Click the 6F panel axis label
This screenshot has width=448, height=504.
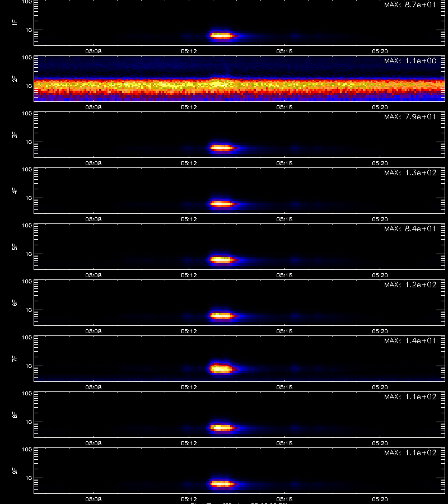pyautogui.click(x=15, y=302)
